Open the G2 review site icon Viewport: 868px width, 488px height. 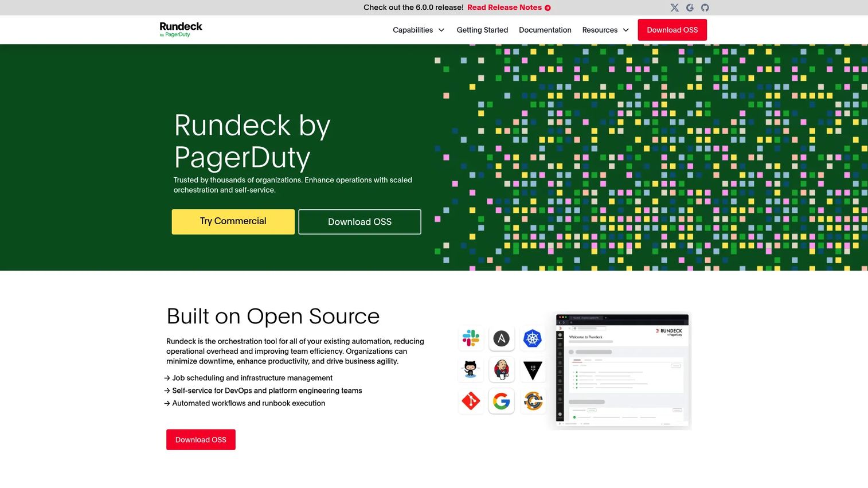[690, 7]
